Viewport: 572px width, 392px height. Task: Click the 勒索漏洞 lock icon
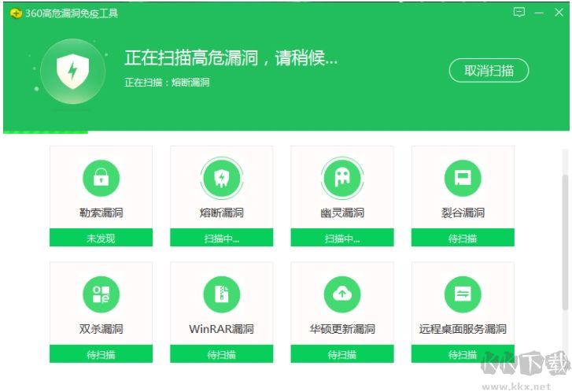101,178
